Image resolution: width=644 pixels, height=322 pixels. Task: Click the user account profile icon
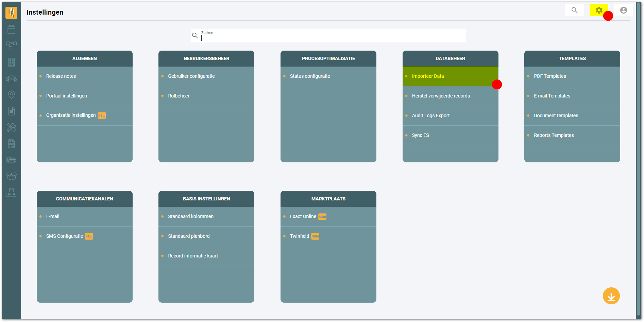(623, 10)
